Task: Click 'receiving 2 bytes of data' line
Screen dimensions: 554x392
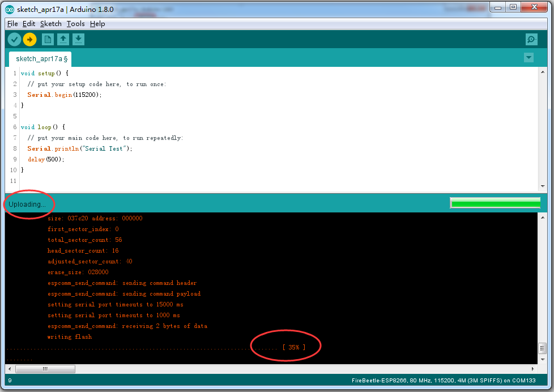Action: [127, 326]
